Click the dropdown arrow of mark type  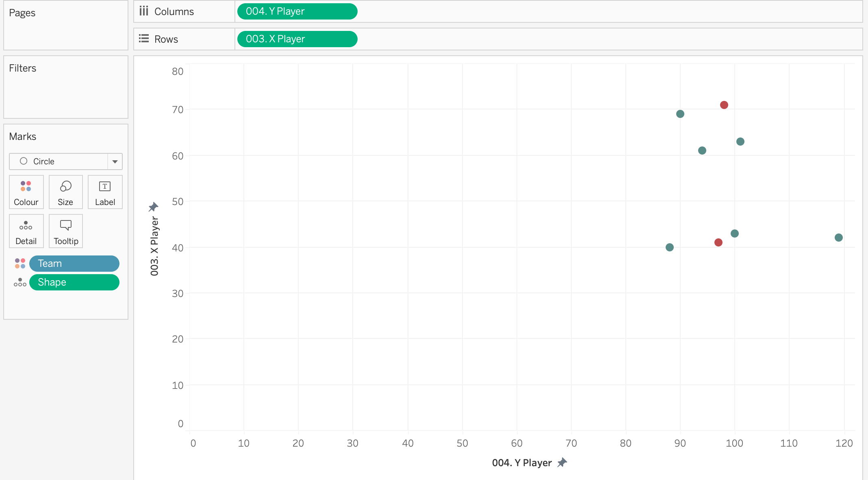point(115,161)
